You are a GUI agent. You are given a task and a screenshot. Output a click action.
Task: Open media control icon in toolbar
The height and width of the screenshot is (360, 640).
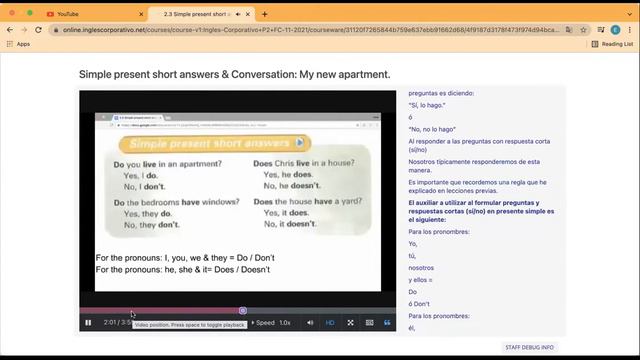click(x=601, y=29)
